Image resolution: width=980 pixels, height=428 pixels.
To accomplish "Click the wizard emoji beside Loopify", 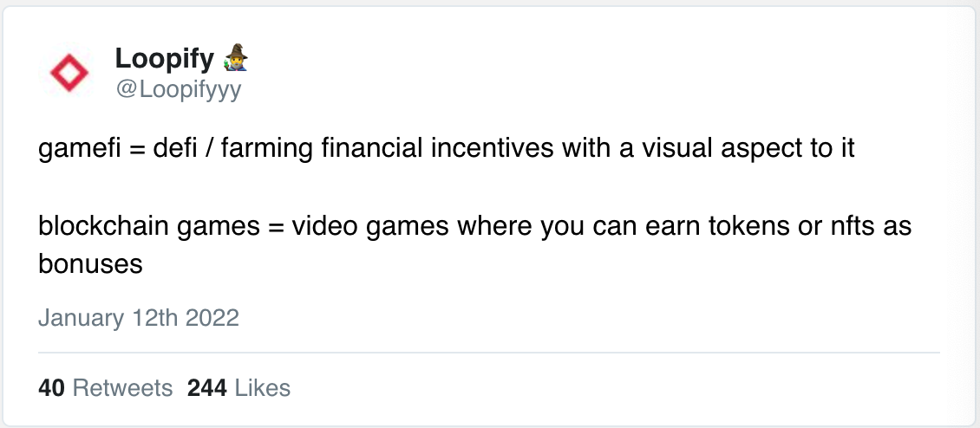I will tap(236, 57).
